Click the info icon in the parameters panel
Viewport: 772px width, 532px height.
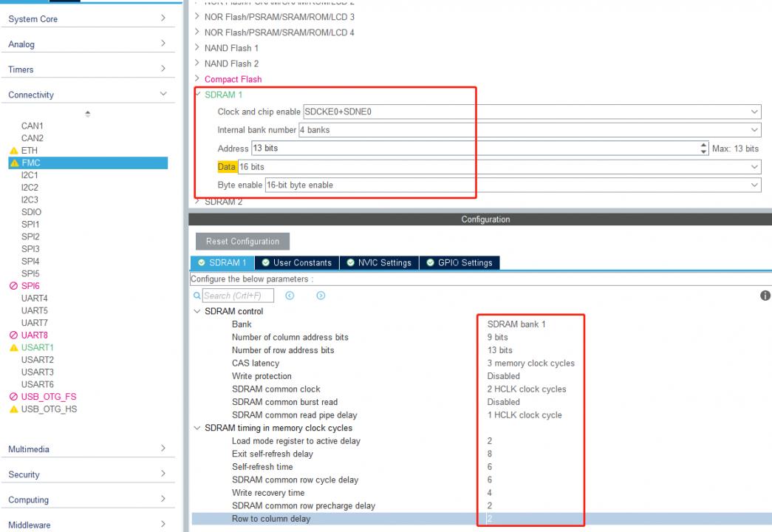(x=765, y=296)
